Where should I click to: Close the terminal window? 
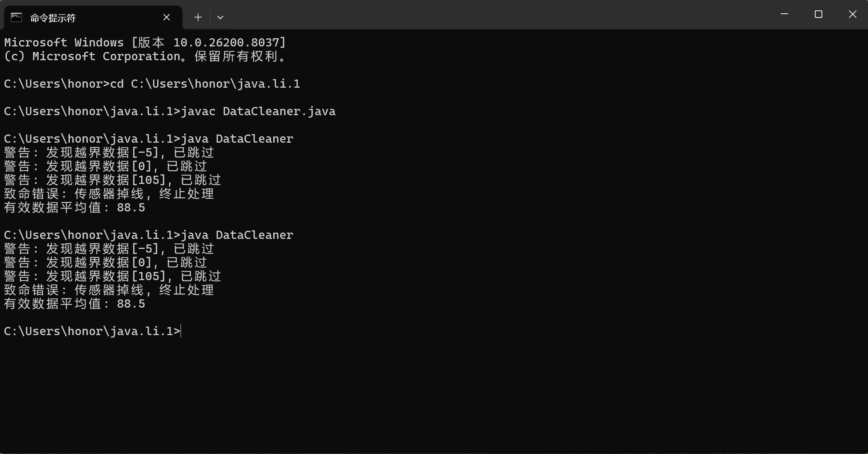(x=853, y=14)
